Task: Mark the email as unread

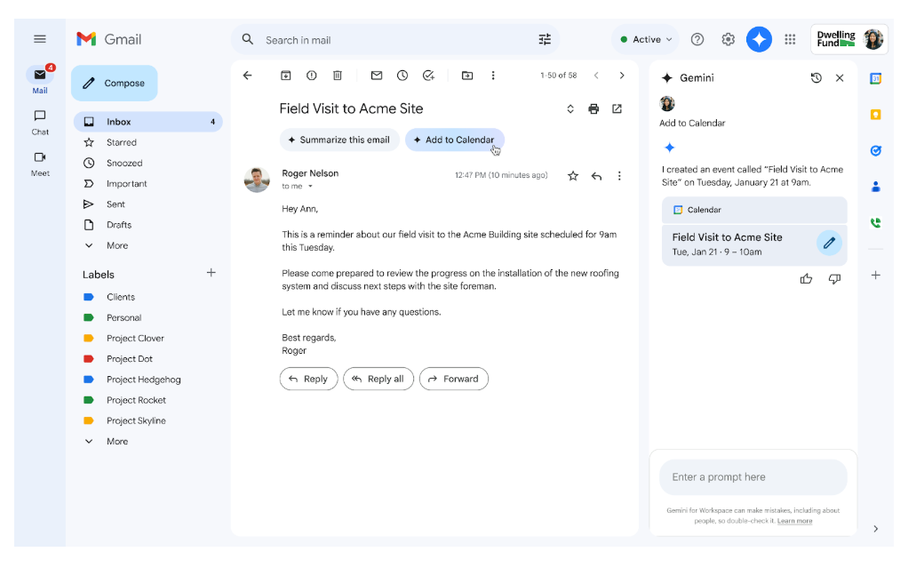Action: pyautogui.click(x=377, y=76)
